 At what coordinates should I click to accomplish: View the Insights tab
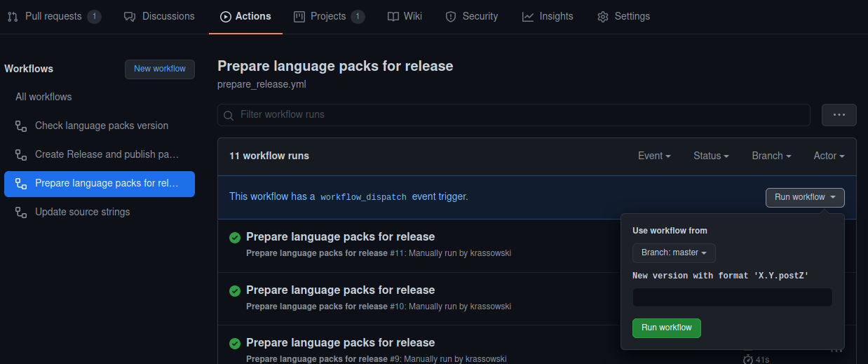[548, 16]
